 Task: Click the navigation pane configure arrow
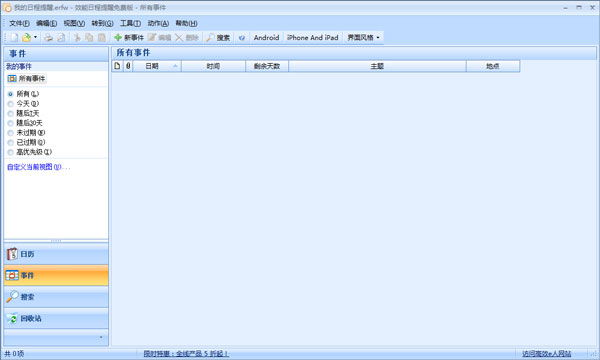[x=101, y=337]
